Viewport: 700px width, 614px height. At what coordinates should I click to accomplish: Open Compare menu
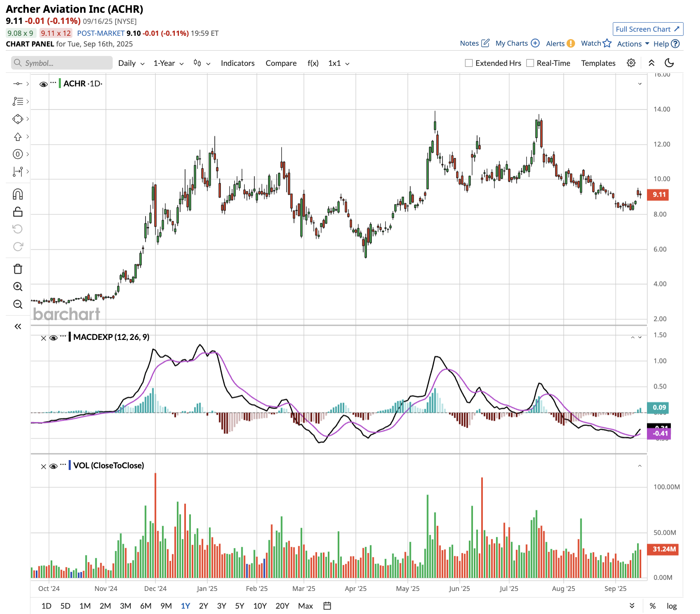tap(281, 63)
